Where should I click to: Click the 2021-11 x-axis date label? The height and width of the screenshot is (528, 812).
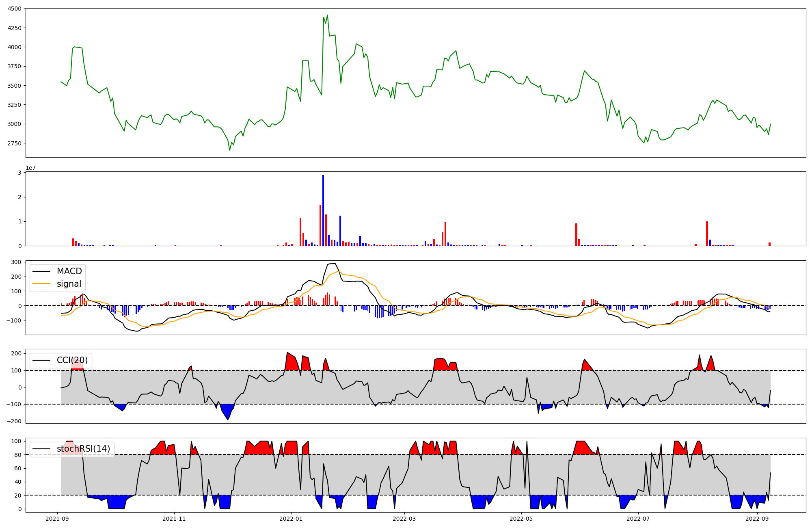(x=174, y=519)
